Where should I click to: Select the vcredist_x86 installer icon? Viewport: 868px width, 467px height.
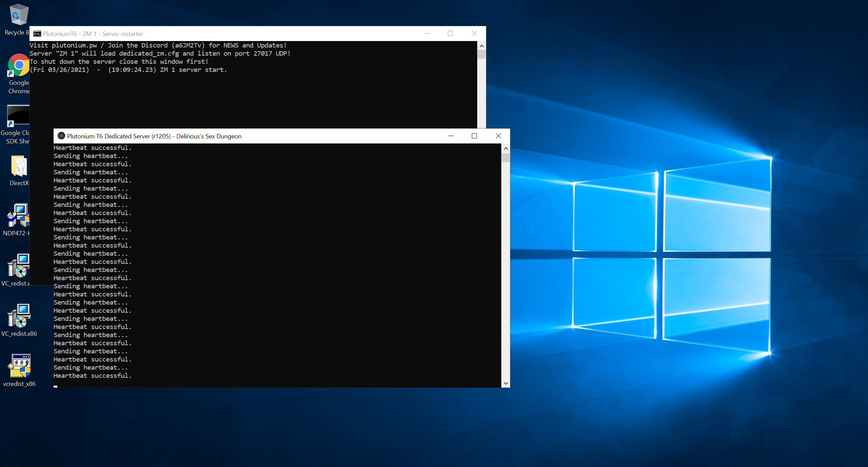pos(19,370)
